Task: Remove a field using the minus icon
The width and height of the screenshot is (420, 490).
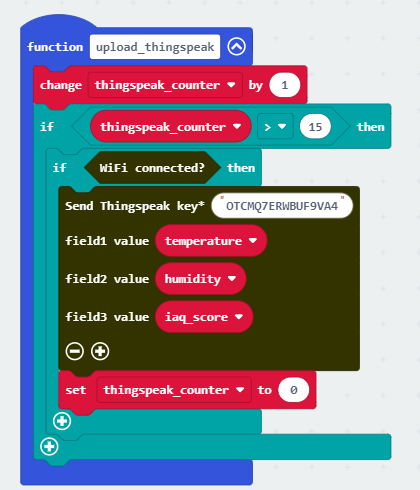Action: pos(75,351)
